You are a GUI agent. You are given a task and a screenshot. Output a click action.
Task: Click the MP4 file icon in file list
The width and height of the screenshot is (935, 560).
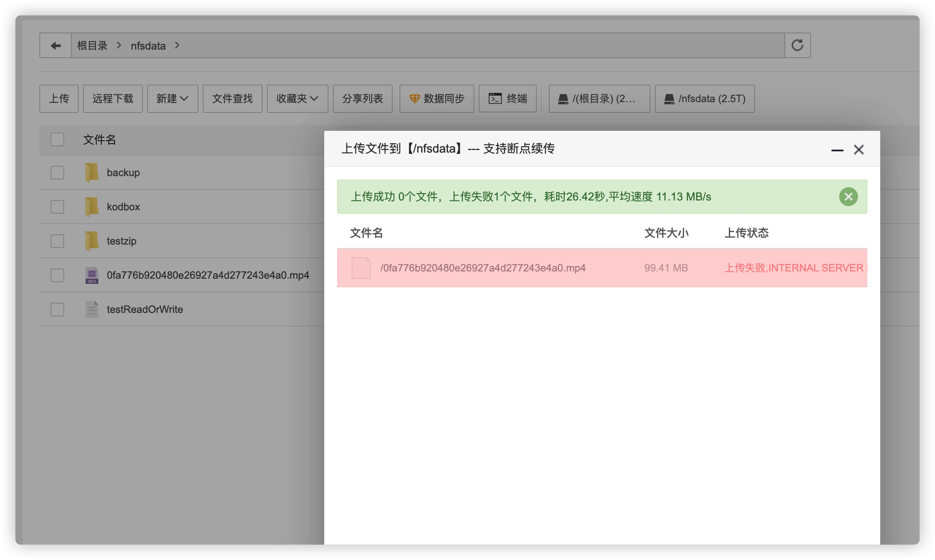[92, 275]
